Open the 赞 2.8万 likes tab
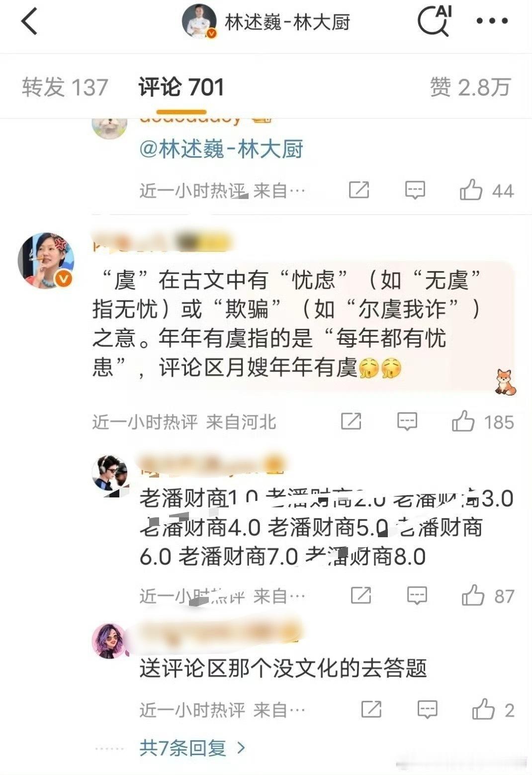Screen dimensions: 532x775 coord(470,88)
